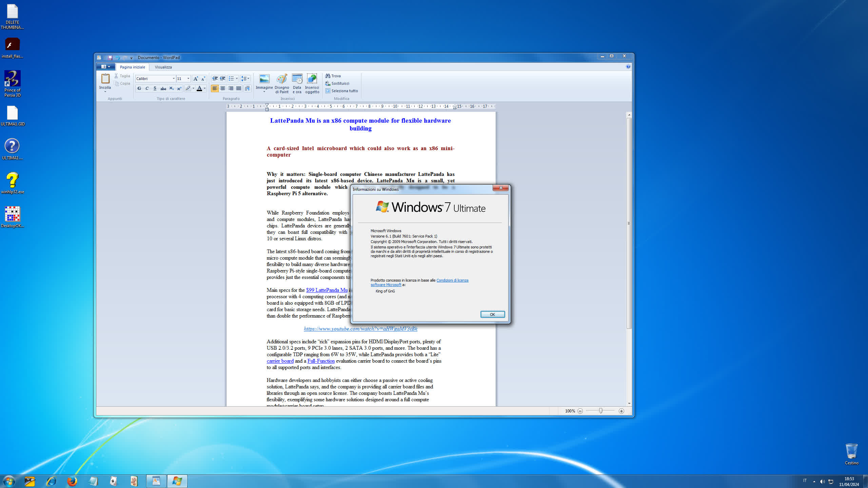Click the zoom slider handle
868x488 pixels.
(600, 411)
